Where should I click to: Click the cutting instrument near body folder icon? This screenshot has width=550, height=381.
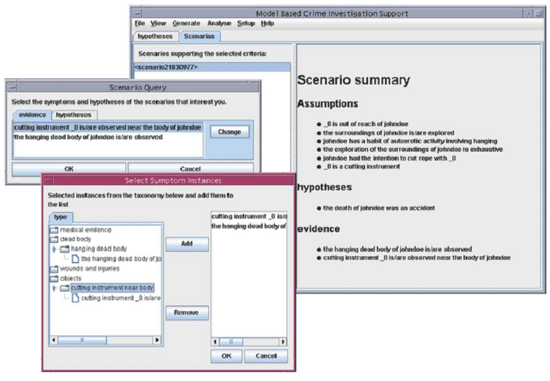coord(65,288)
